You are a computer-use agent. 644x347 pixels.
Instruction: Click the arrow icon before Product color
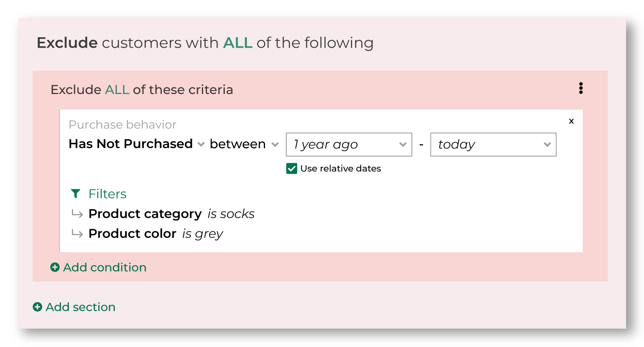pyautogui.click(x=77, y=233)
